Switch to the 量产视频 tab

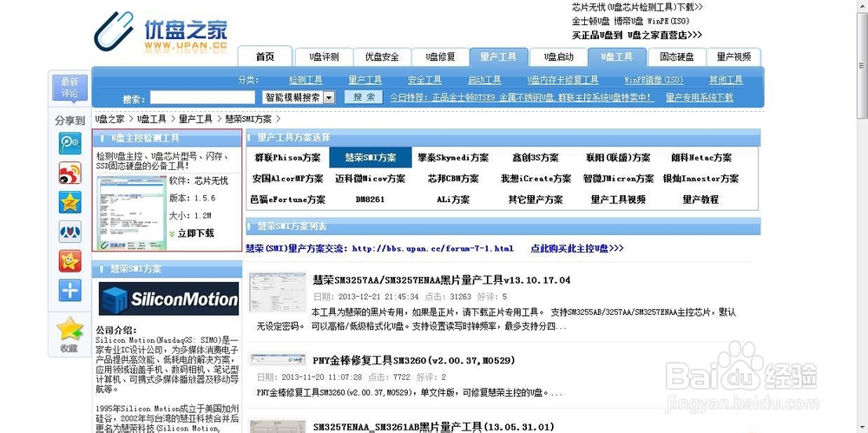click(734, 56)
